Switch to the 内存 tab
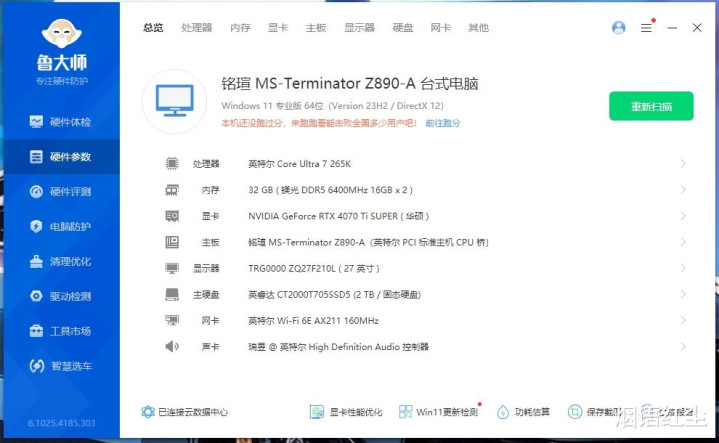 [240, 28]
